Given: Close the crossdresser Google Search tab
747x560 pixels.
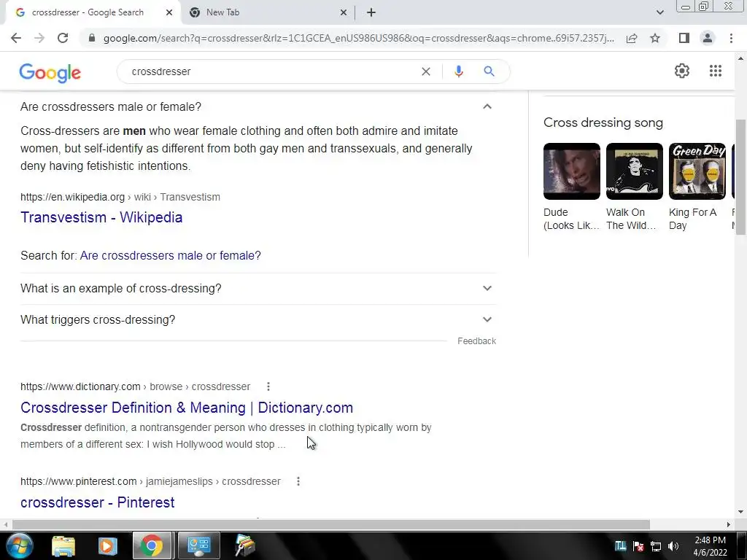Looking at the screenshot, I should click(169, 13).
